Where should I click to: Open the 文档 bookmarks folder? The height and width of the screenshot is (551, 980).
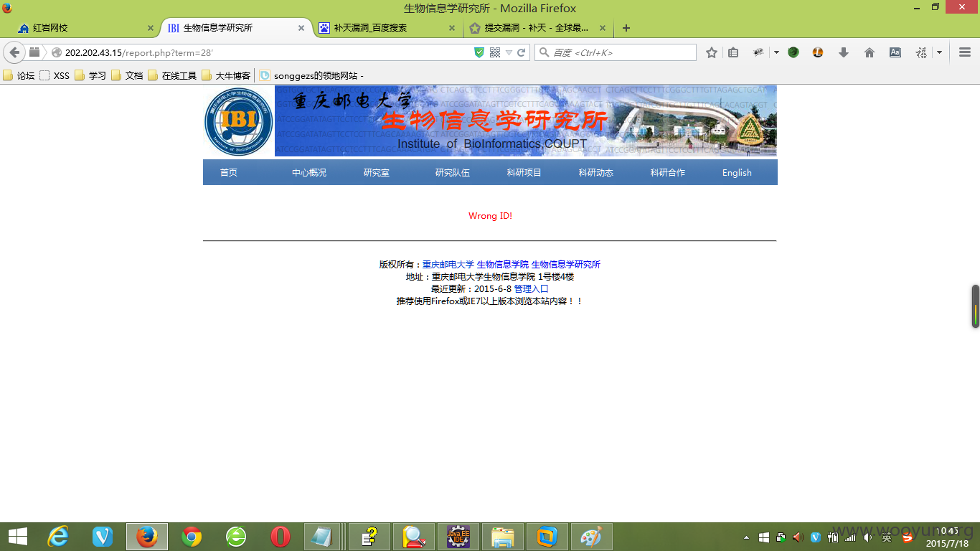click(x=128, y=75)
